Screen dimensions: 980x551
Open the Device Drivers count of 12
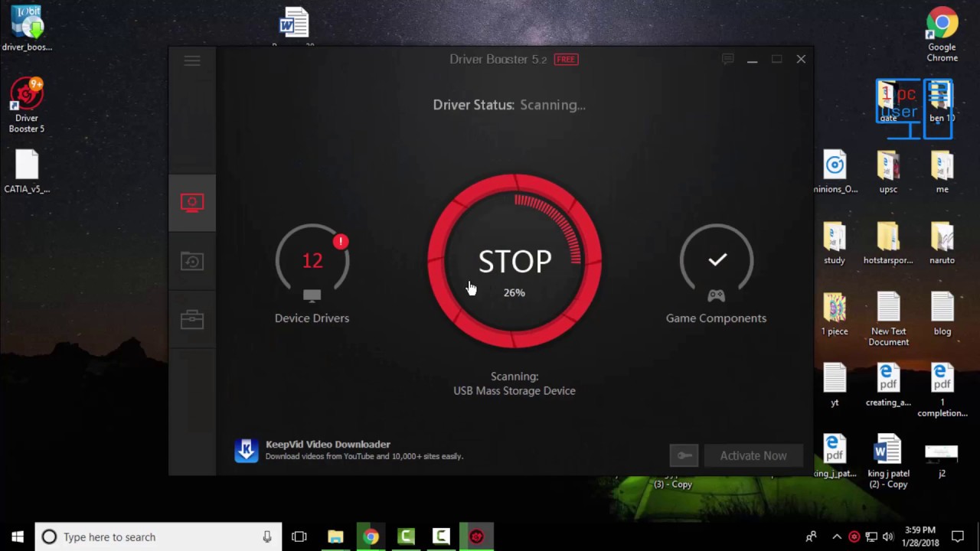click(x=312, y=261)
